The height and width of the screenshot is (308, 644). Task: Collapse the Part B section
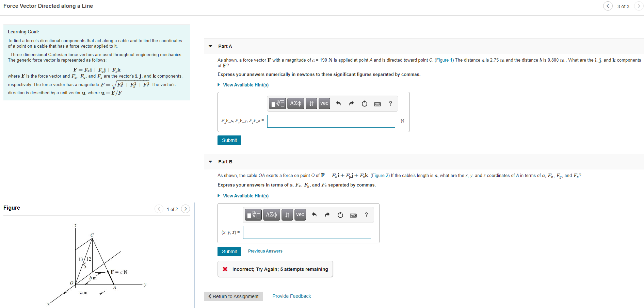pyautogui.click(x=210, y=162)
